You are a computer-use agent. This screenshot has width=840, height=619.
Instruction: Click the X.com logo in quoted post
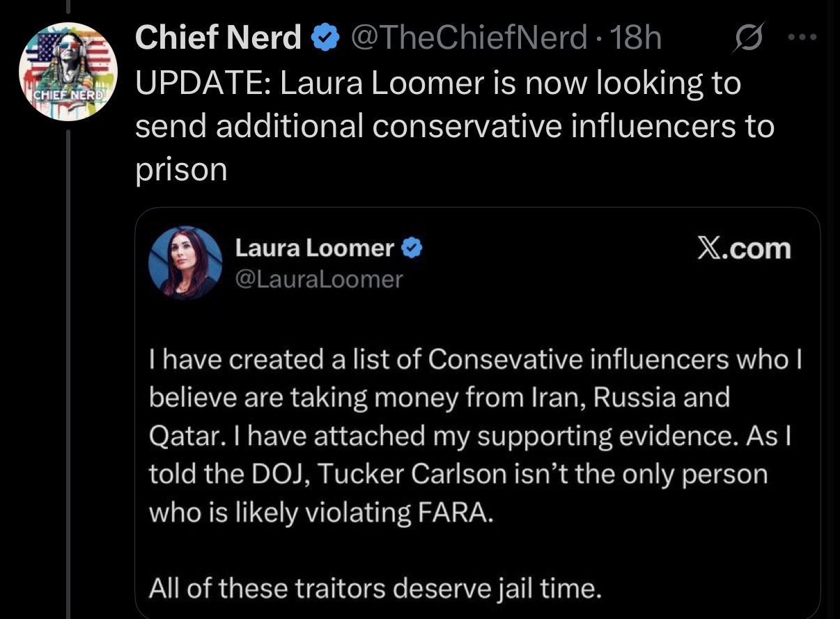click(745, 249)
